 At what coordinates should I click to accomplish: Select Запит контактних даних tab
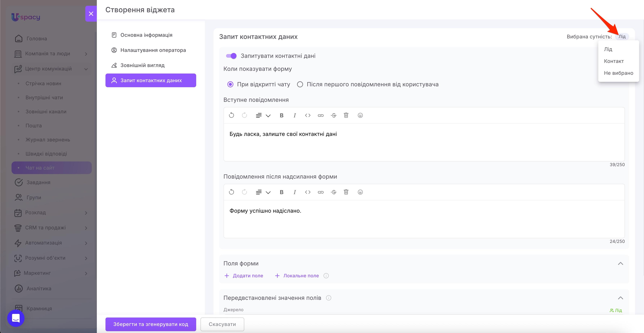(x=151, y=80)
